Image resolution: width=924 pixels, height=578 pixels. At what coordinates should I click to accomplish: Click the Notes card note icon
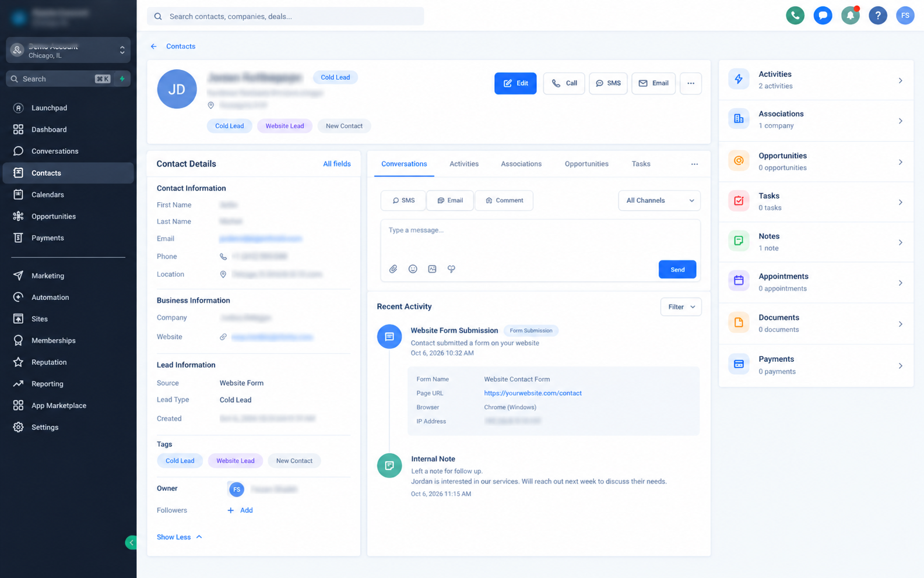click(x=739, y=241)
